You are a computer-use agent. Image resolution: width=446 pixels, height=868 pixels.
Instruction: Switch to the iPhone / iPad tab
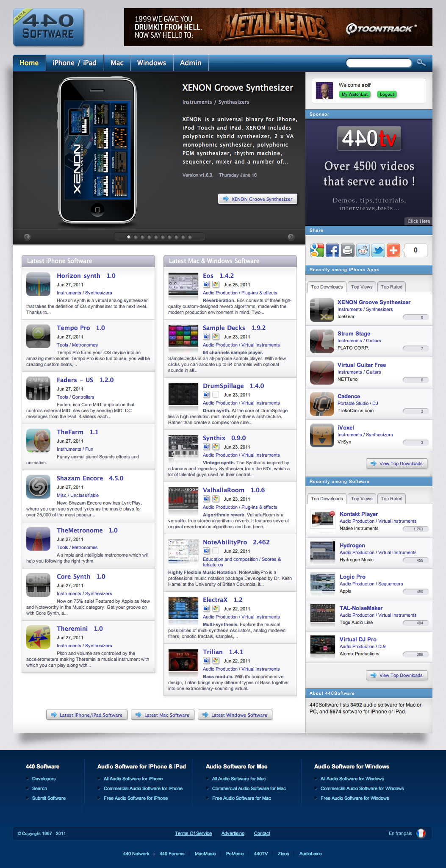click(75, 63)
